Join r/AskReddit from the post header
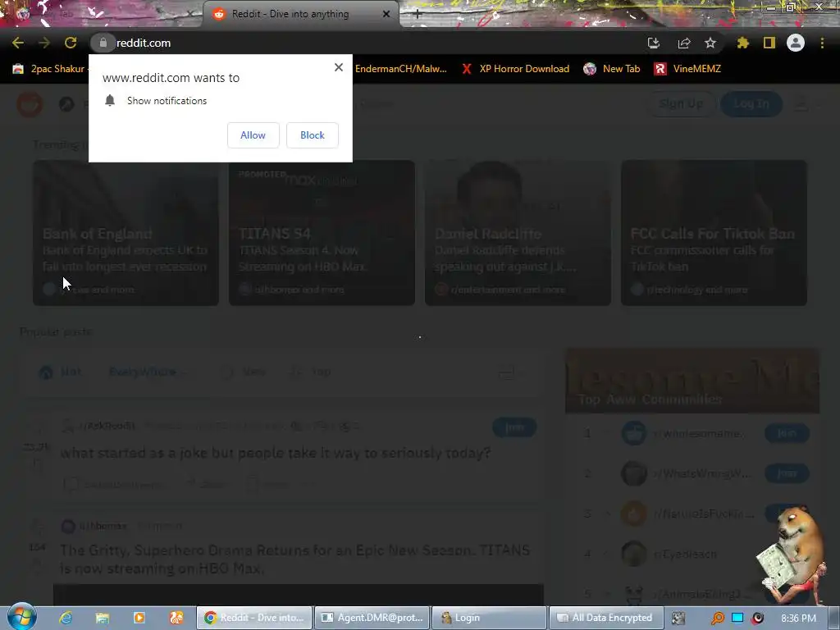 [x=514, y=427]
